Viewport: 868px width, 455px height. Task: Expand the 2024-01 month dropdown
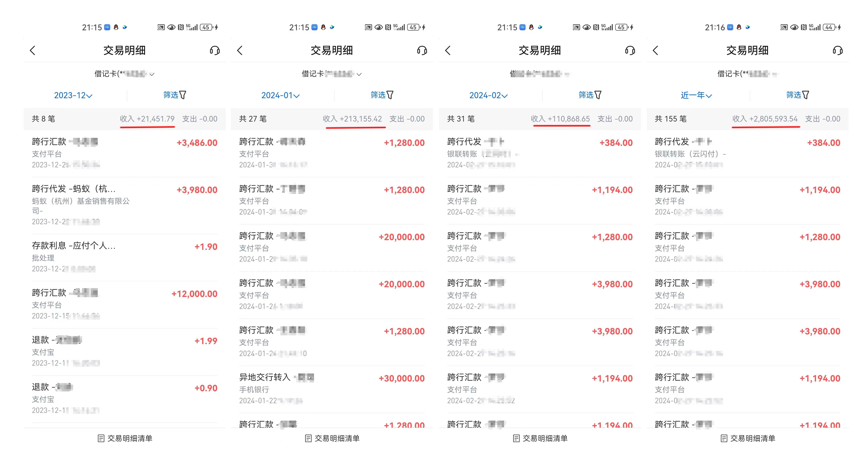coord(280,95)
